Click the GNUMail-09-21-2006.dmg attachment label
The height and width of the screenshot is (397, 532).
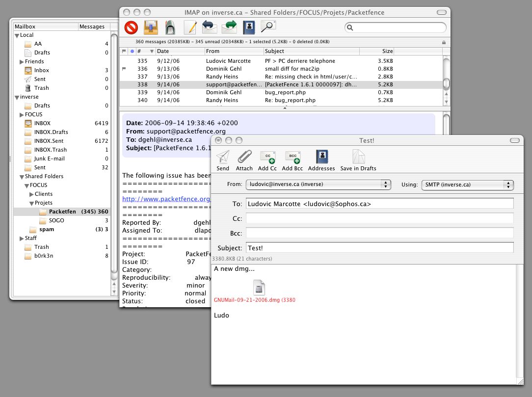[x=254, y=300]
